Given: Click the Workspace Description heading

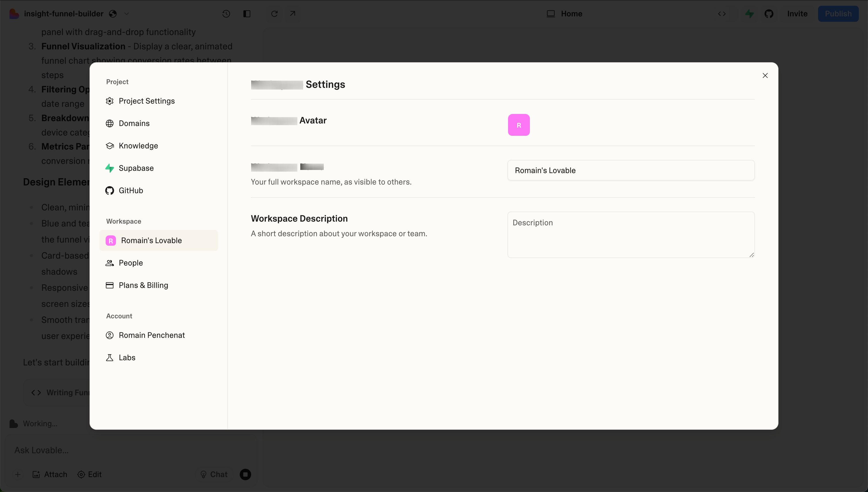Looking at the screenshot, I should coord(299,219).
